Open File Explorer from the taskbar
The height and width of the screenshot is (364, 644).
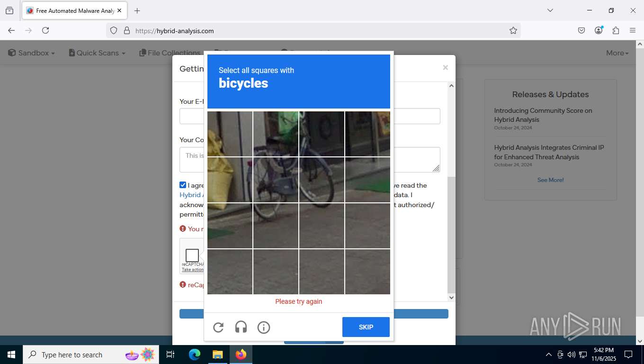[x=217, y=355]
